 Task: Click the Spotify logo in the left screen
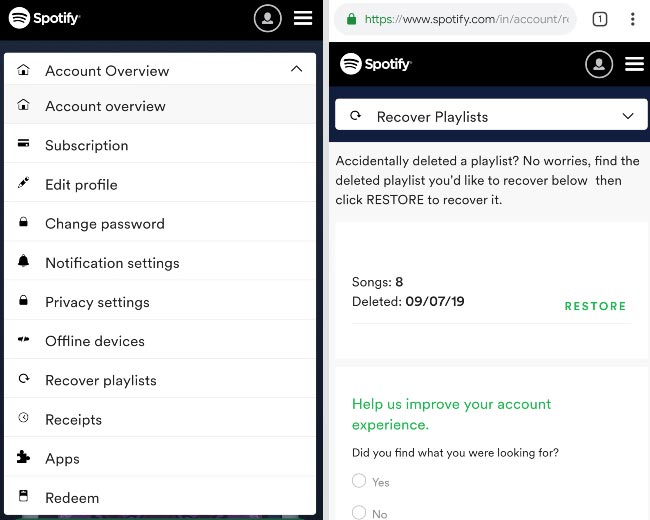click(x=44, y=18)
